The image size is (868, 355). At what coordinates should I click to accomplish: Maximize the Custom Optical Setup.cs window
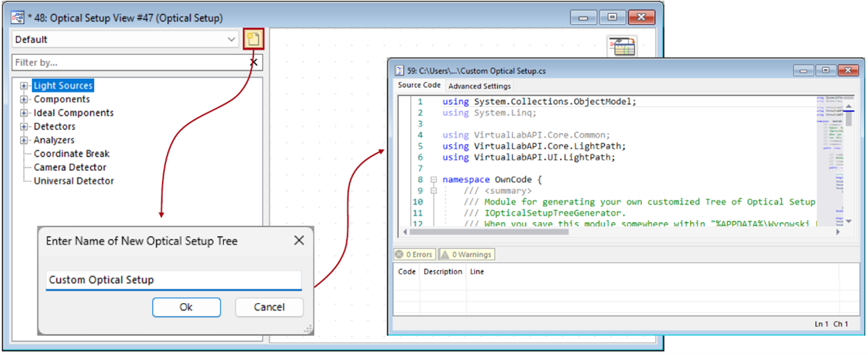pos(825,71)
